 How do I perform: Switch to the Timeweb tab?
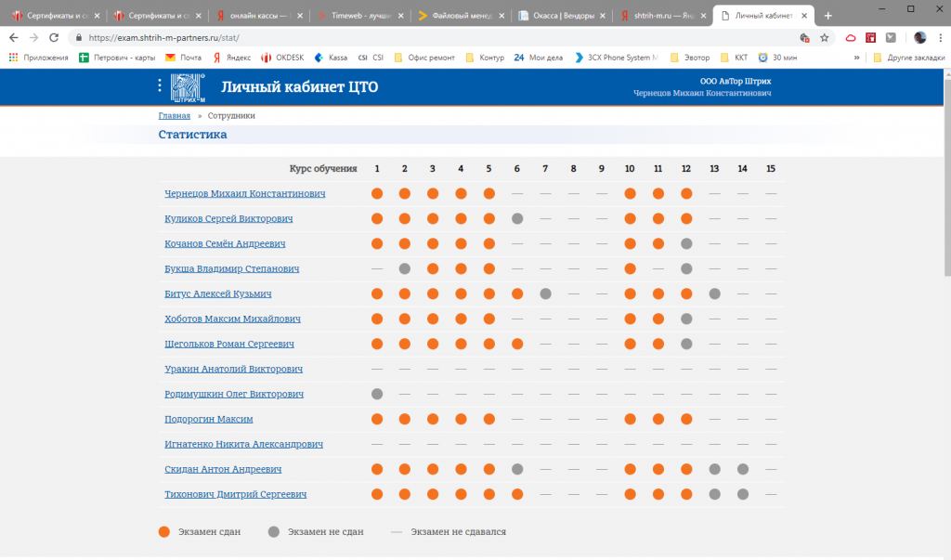point(360,16)
